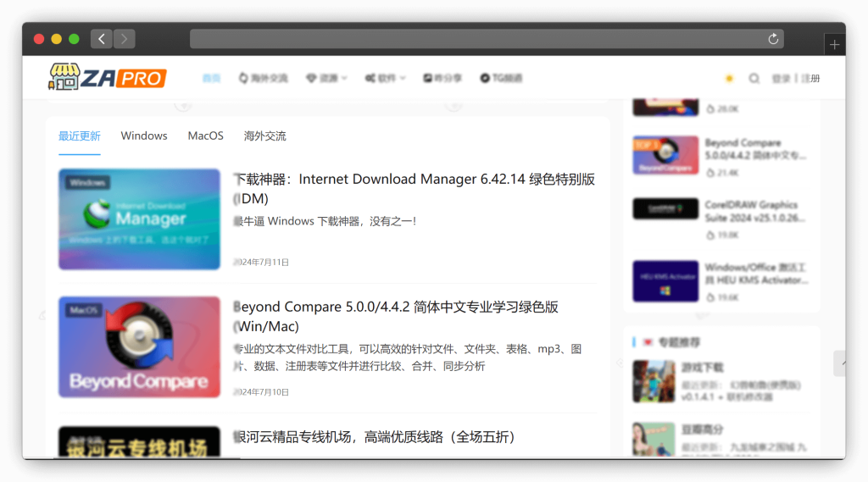This screenshot has height=482, width=868.
Task: Expand the 软件 dropdown menu
Action: (385, 78)
